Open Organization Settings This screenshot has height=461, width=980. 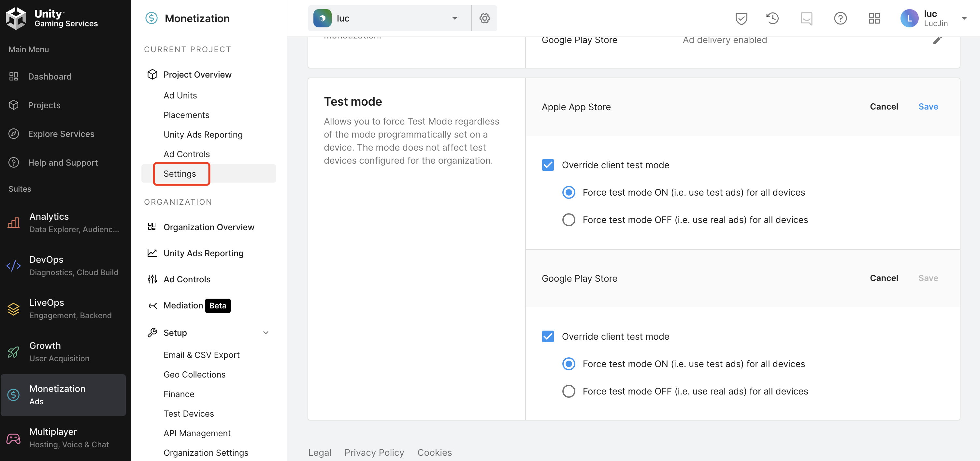click(206, 452)
